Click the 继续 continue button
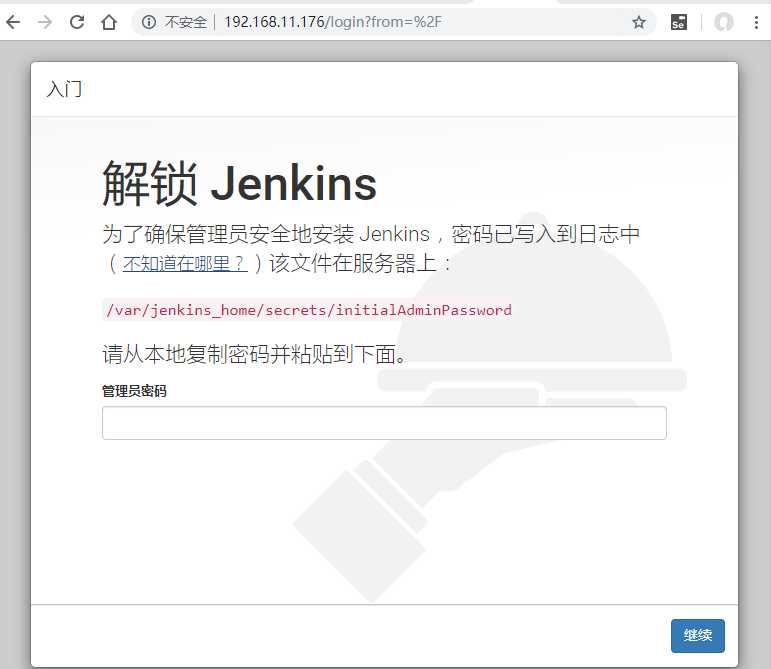 (x=697, y=636)
